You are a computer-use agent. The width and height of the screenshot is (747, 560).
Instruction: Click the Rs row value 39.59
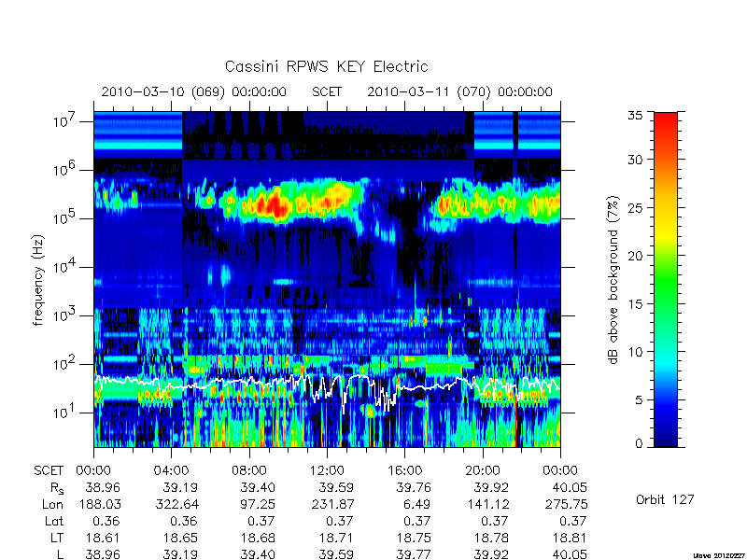coord(336,487)
